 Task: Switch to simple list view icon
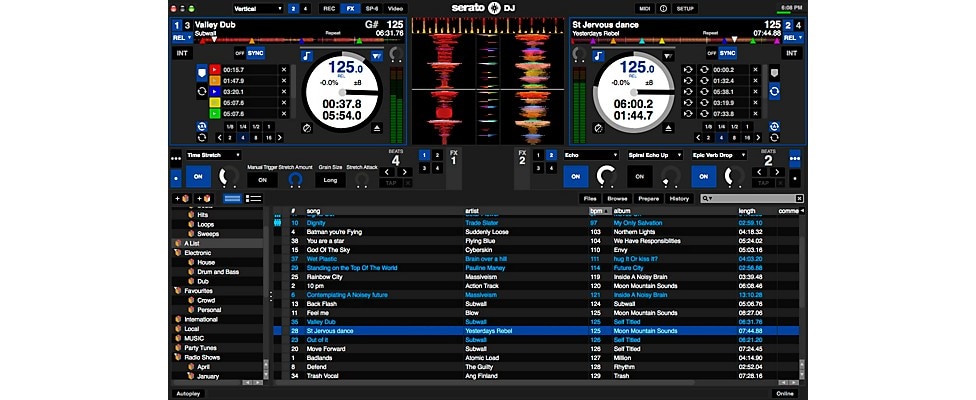click(x=233, y=198)
